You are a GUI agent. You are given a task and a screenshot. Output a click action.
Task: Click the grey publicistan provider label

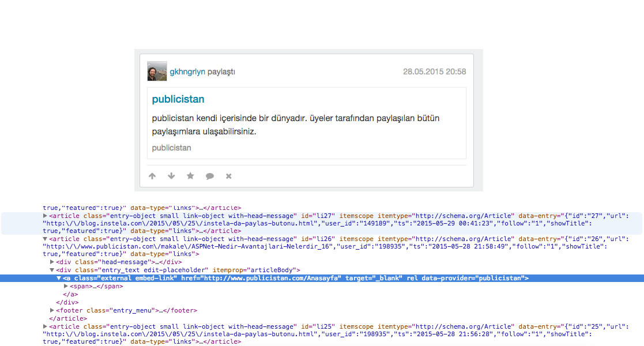tap(171, 148)
